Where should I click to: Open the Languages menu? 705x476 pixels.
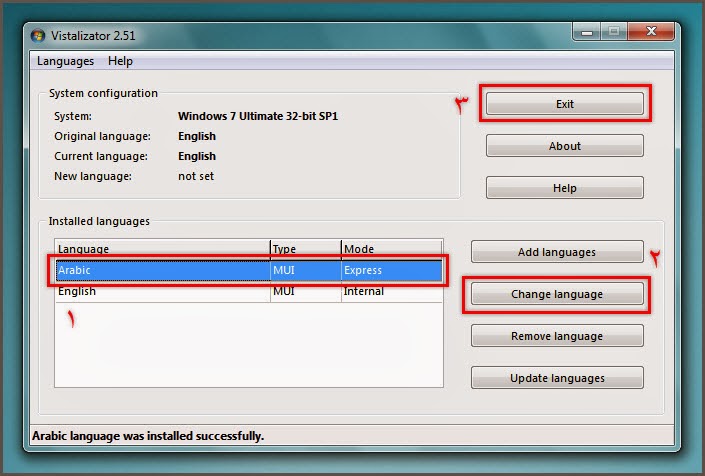click(65, 61)
